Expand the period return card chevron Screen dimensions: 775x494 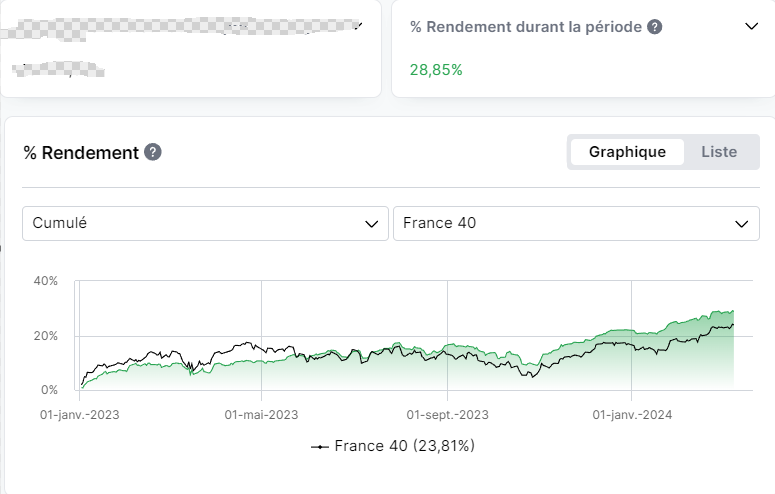point(752,27)
